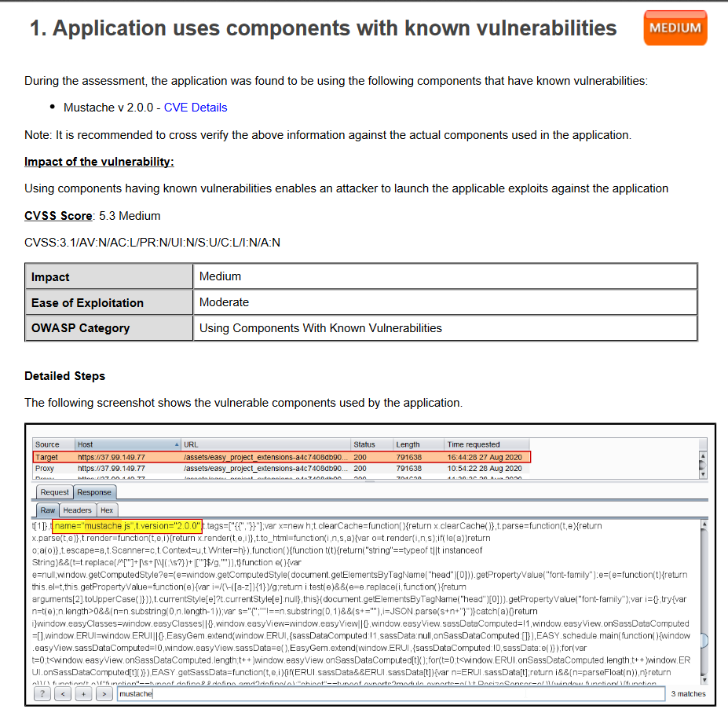Click the '+' search options button

pos(81,693)
